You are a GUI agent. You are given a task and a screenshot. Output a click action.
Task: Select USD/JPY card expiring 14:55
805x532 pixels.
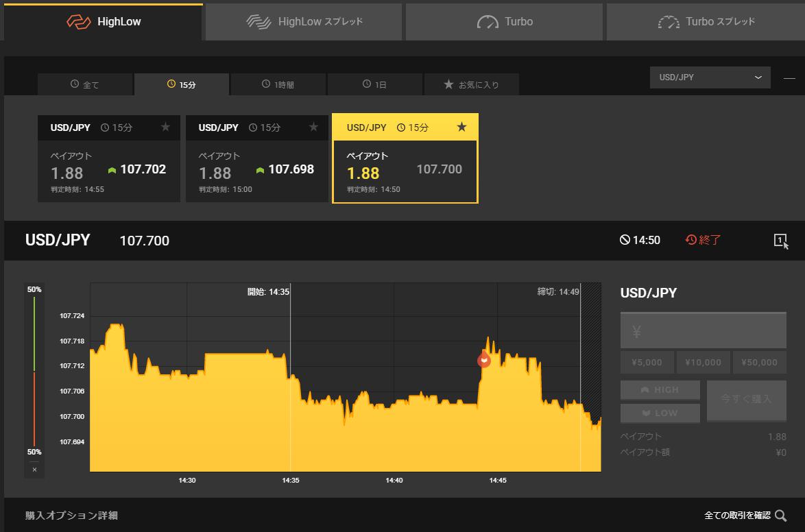coord(109,158)
